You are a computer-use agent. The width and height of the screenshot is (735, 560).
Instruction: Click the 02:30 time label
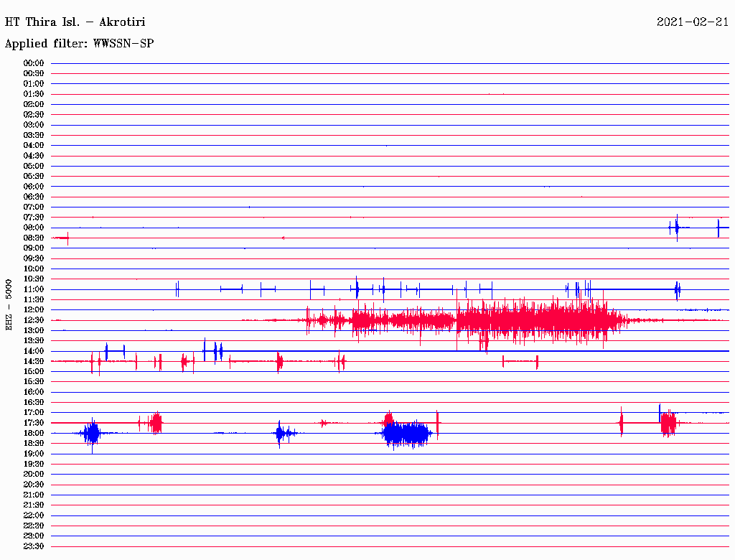[x=34, y=114]
